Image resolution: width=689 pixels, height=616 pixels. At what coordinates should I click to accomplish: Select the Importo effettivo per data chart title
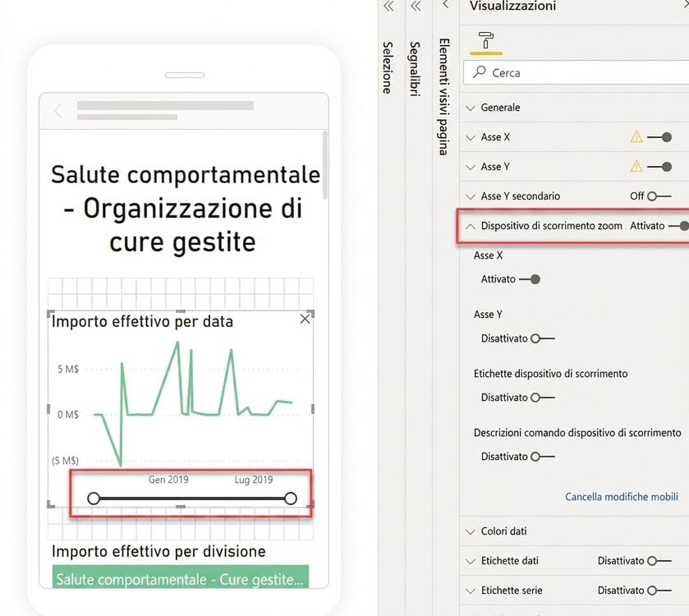pyautogui.click(x=142, y=322)
